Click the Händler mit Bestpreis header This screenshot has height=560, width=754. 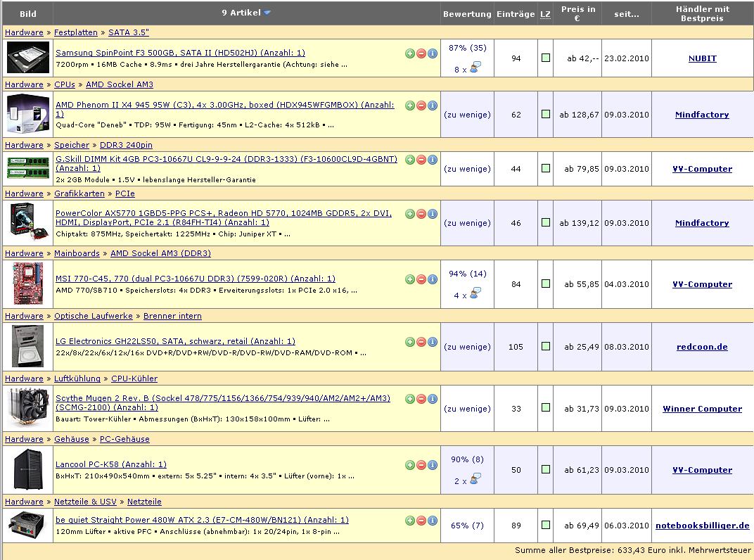coord(702,13)
